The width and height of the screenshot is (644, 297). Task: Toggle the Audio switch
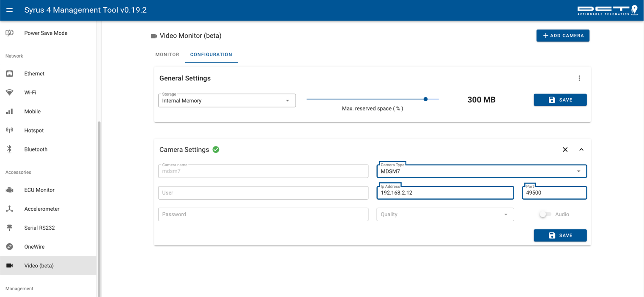point(545,214)
